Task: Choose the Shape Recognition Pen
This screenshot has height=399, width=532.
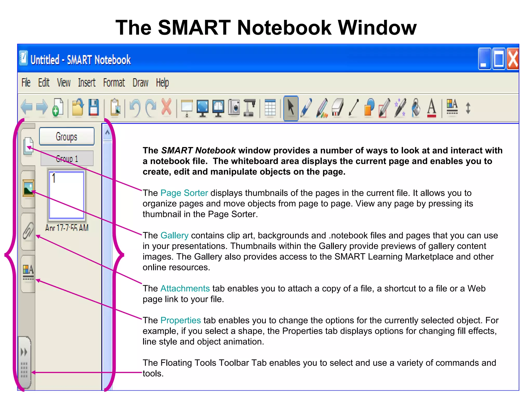Action: tap(385, 108)
